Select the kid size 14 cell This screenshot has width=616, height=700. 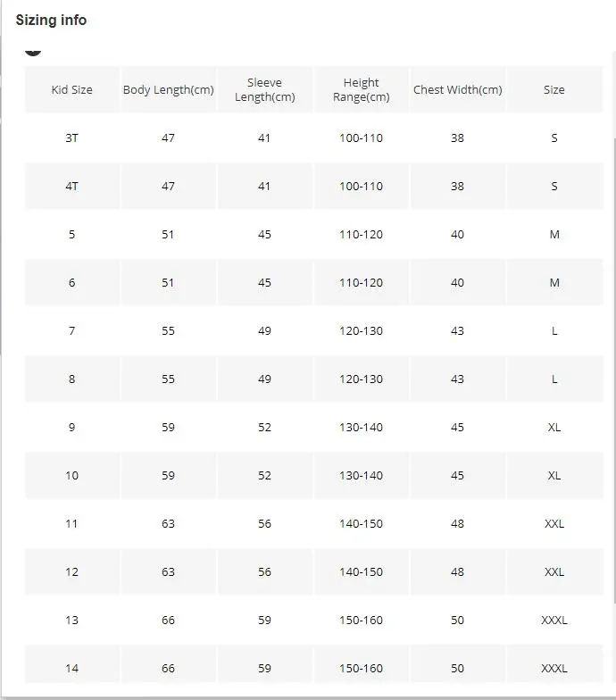[x=71, y=667]
